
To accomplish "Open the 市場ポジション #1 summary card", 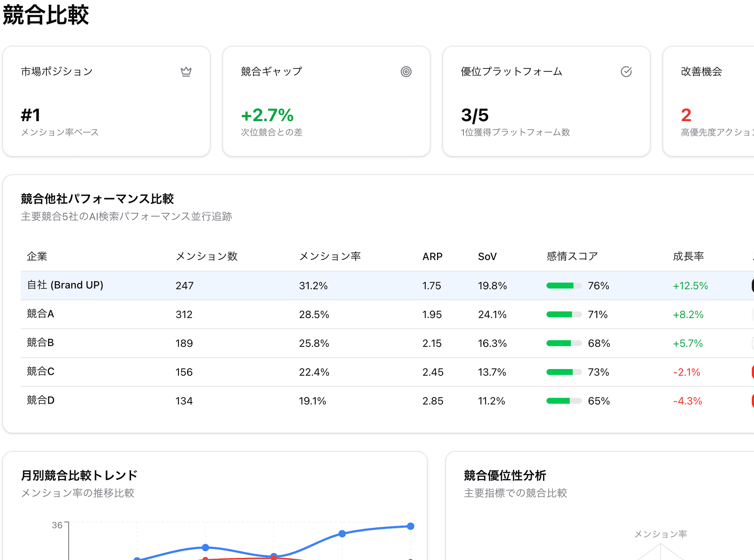I will point(106,101).
